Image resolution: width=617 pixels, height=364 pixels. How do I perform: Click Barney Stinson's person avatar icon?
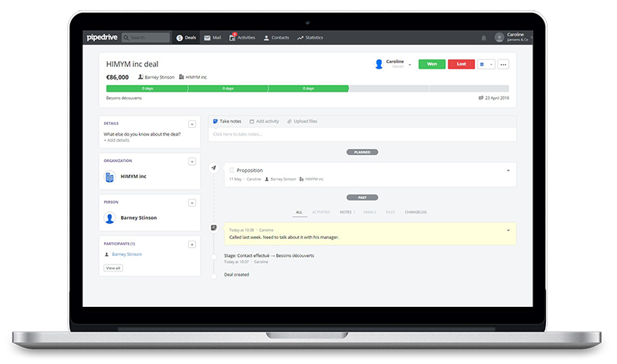click(x=109, y=218)
